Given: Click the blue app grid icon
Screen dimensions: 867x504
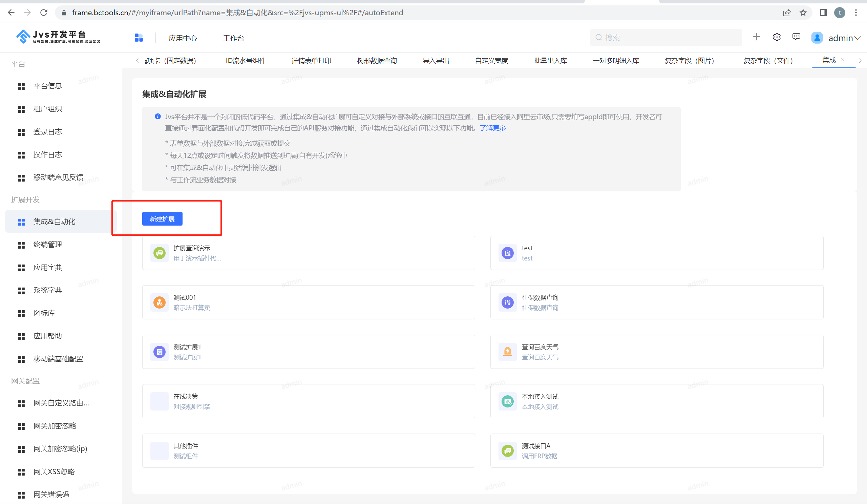Looking at the screenshot, I should click(x=139, y=38).
